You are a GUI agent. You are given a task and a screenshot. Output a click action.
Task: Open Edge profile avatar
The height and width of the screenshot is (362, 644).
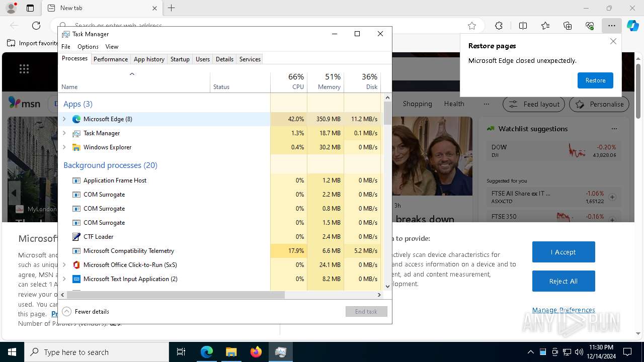coord(11,8)
